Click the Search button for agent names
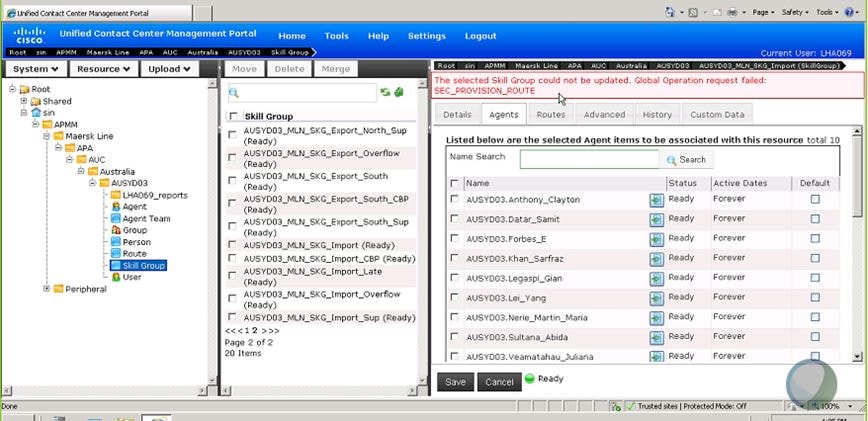 pyautogui.click(x=686, y=159)
